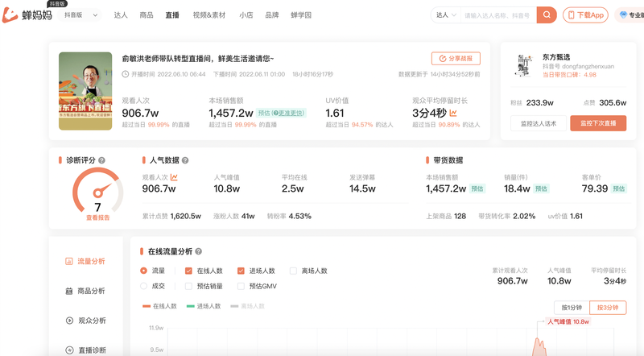
Task: Check the 预估GMV checkbox
Action: click(242, 286)
